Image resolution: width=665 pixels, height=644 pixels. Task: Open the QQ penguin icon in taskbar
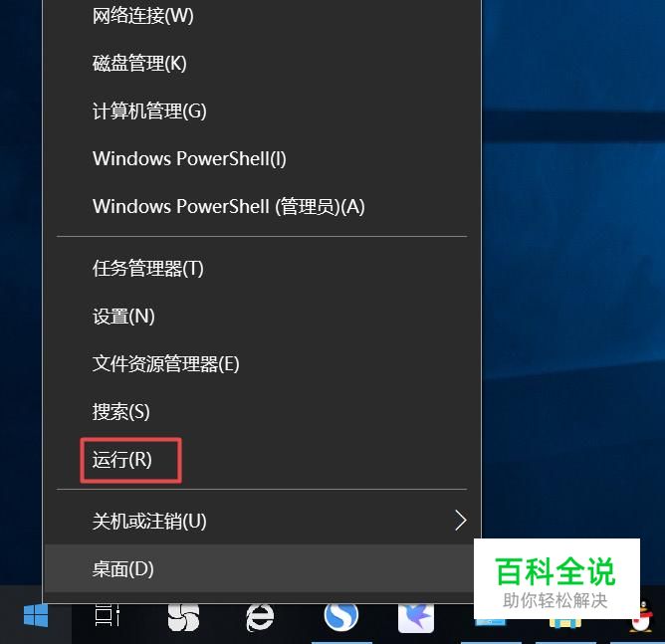(643, 617)
